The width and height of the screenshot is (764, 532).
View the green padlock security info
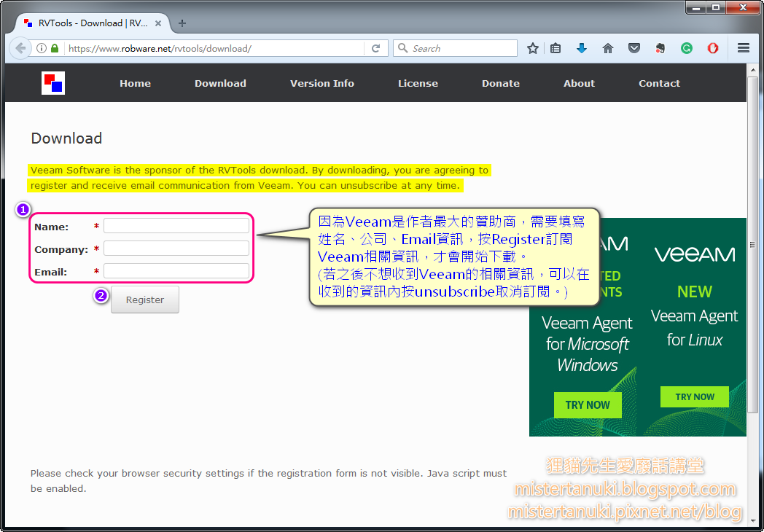click(x=55, y=48)
